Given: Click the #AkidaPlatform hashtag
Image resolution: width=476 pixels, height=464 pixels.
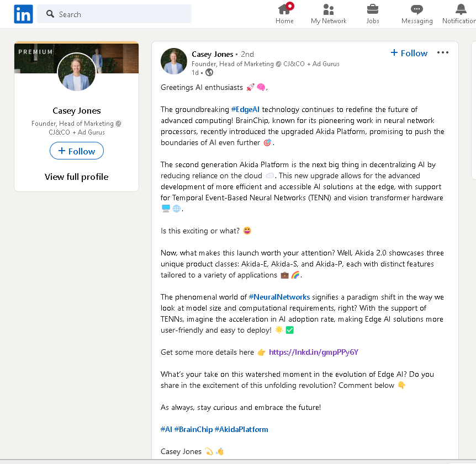Looking at the screenshot, I should coord(241,429).
